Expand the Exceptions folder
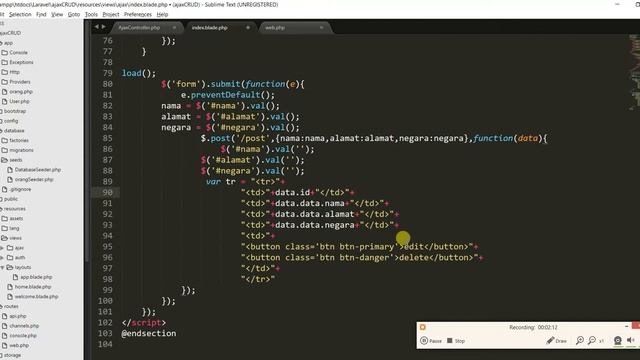Viewport: 640px width, 360px height. pos(18,62)
